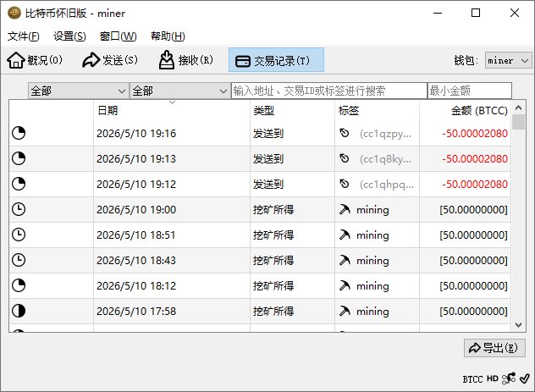
Task: Expand the miner wallet selector dropdown
Action: [508, 61]
